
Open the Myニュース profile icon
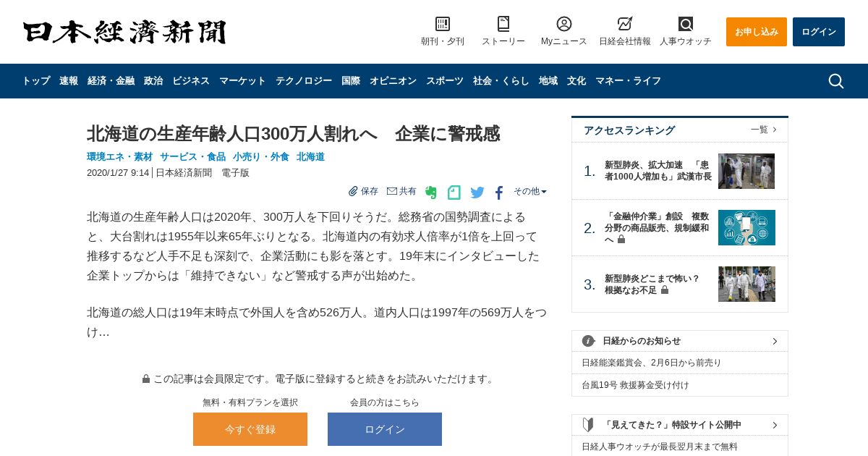[564, 24]
